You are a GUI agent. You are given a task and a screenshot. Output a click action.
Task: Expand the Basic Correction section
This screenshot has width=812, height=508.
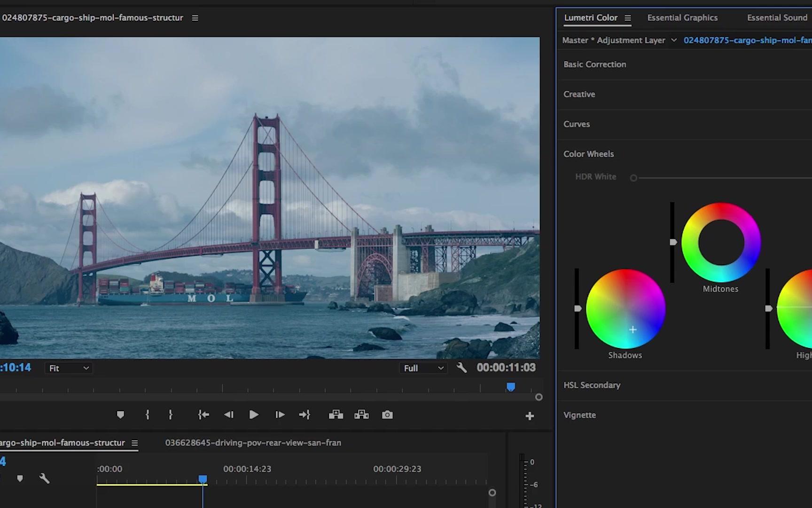click(594, 64)
